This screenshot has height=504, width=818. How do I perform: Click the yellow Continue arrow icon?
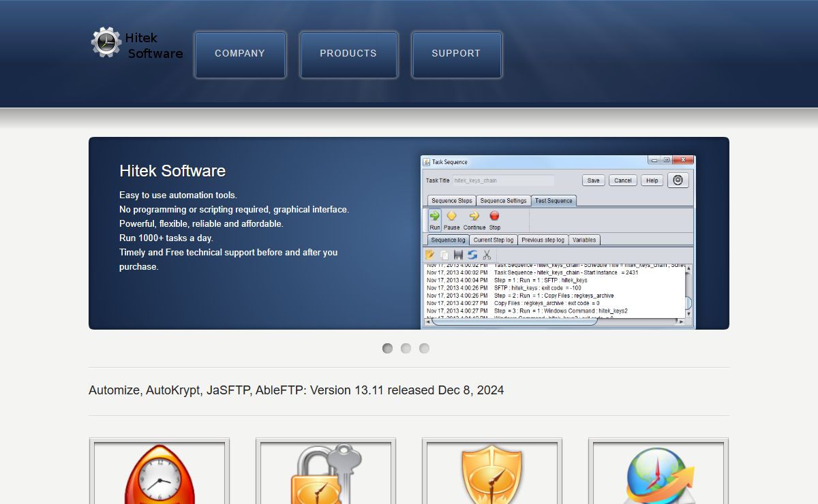[x=474, y=217]
